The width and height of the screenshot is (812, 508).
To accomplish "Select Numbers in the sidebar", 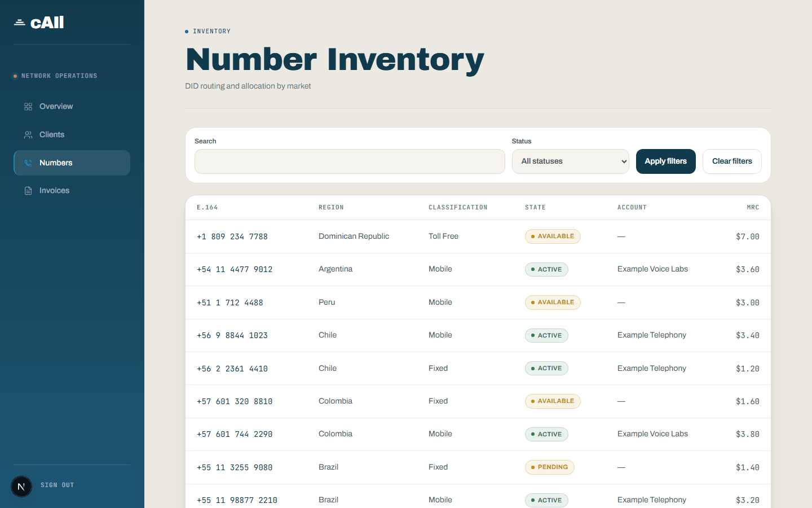I will (72, 163).
